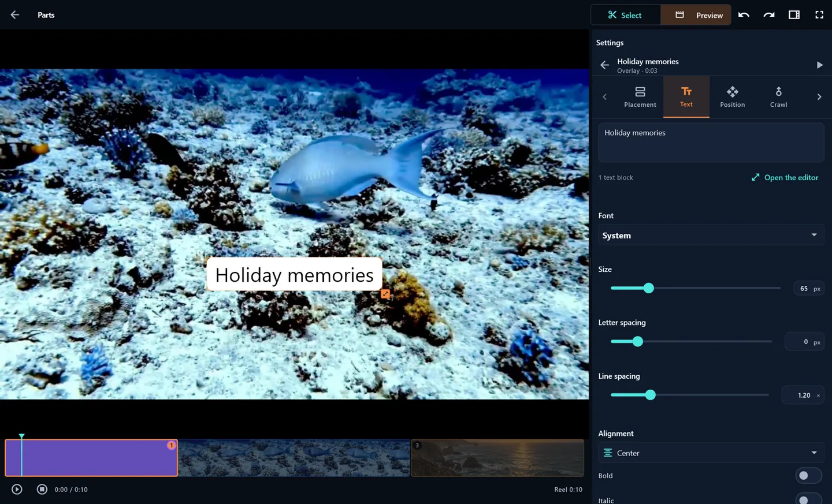Toggle the Bold switch
This screenshot has height=504, width=832.
click(x=808, y=476)
